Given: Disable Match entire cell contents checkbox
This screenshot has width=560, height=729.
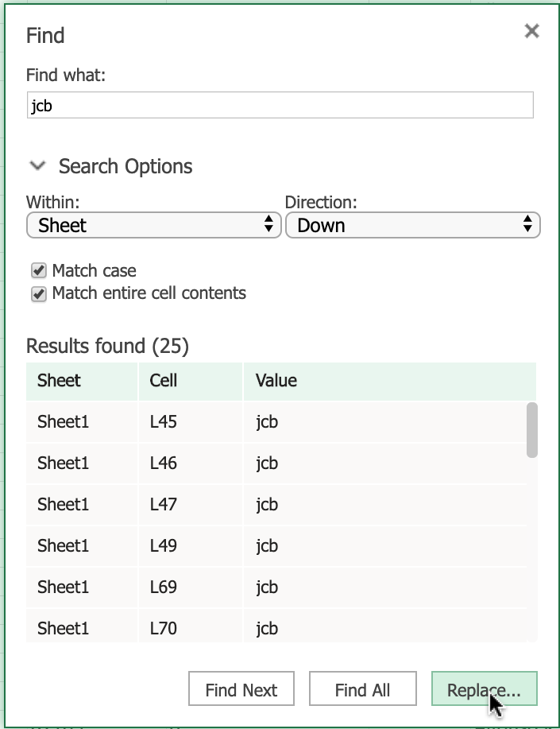Looking at the screenshot, I should [38, 293].
